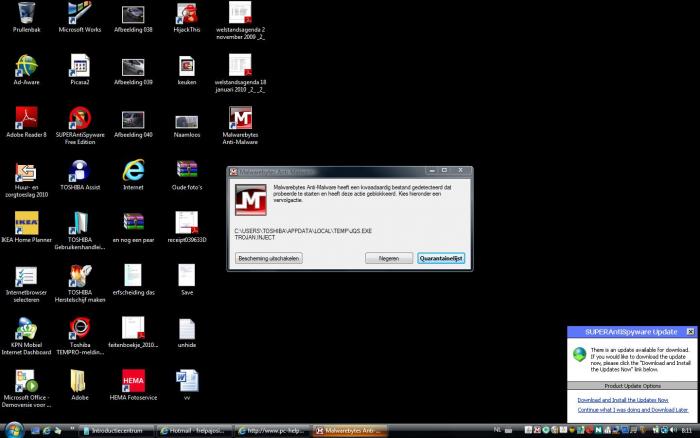The height and width of the screenshot is (438, 700).
Task: Open Internetbrowser selecteren shortcut
Action: click(26, 284)
